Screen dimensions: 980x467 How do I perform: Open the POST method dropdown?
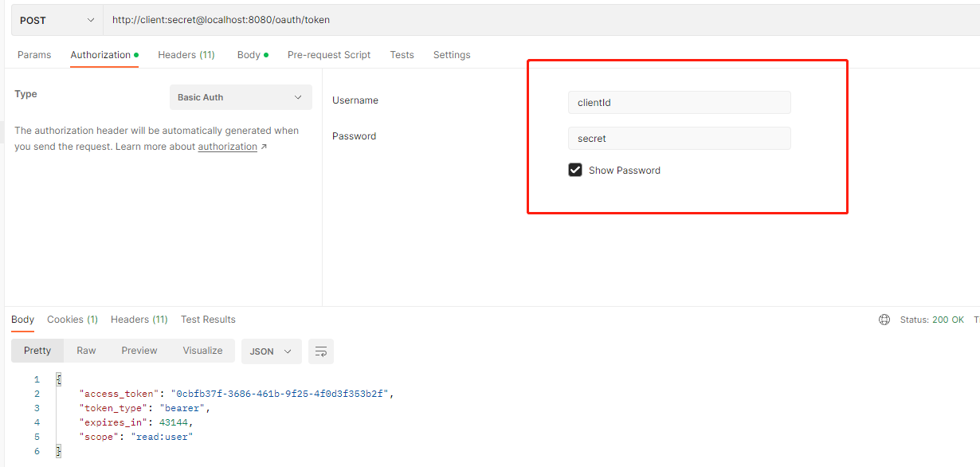[57, 20]
